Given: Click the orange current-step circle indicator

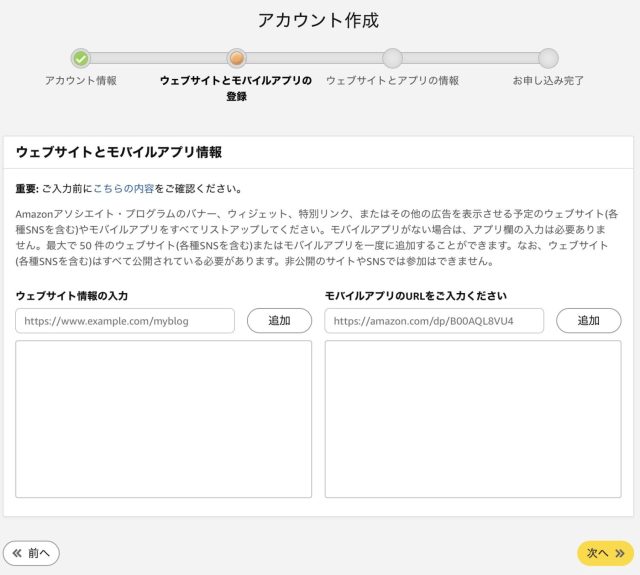Looking at the screenshot, I should click(237, 58).
